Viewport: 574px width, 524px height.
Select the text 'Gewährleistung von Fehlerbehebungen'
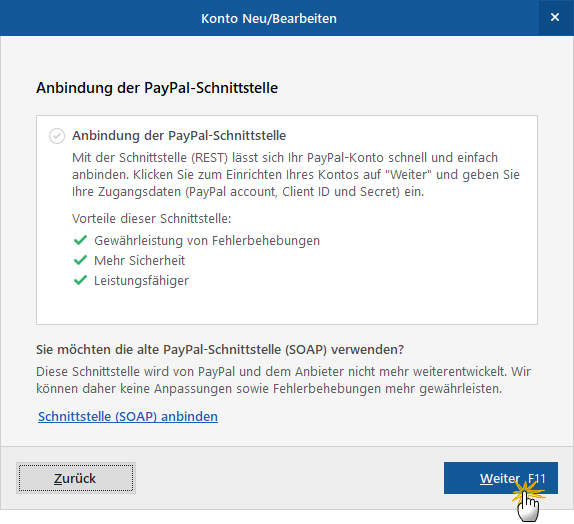pos(207,241)
